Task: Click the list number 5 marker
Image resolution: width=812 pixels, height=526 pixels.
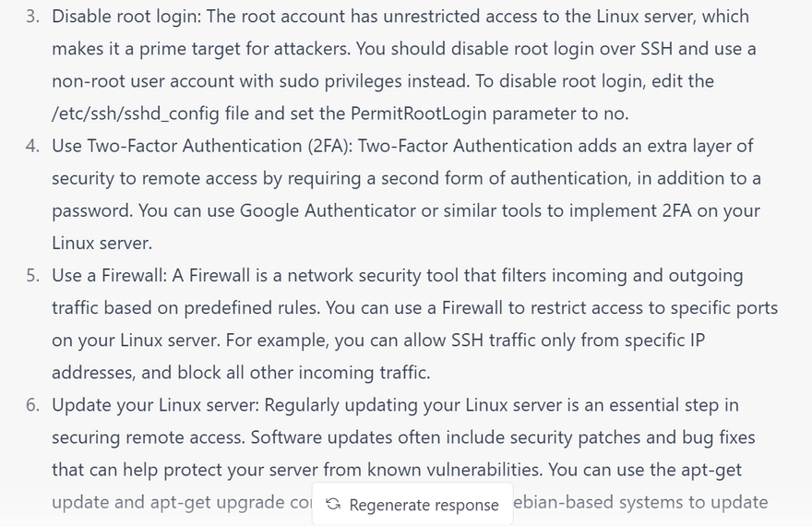Action: [x=32, y=275]
